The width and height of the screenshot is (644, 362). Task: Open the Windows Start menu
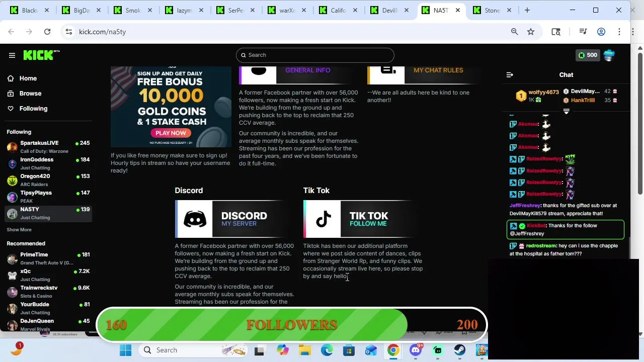click(125, 350)
